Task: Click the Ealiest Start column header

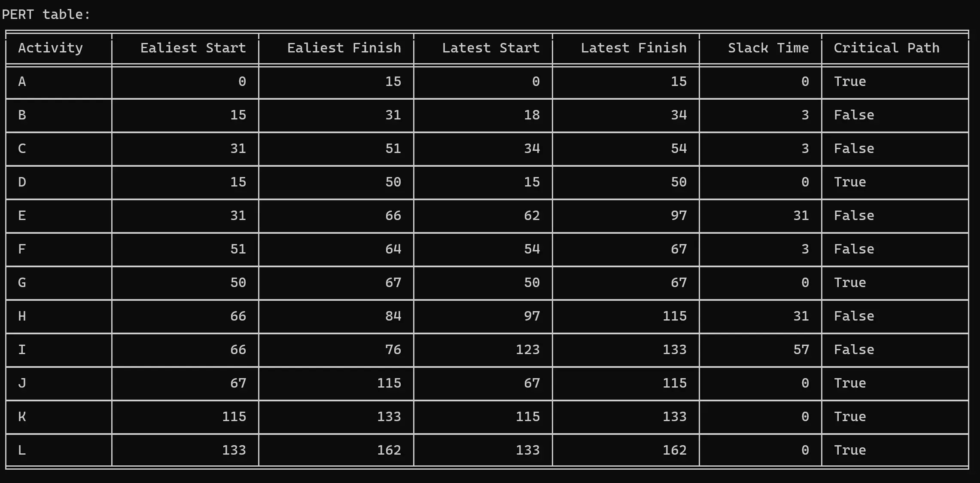Action: click(193, 48)
